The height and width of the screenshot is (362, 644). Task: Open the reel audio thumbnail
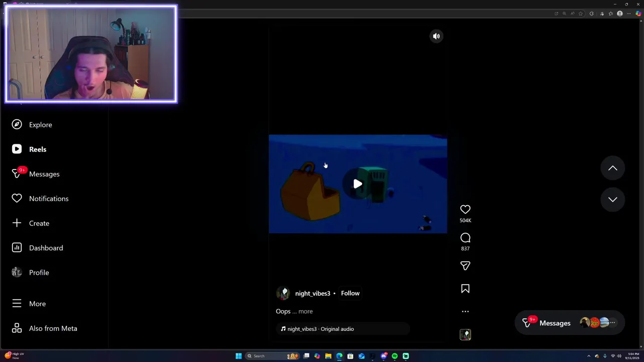coord(465,334)
